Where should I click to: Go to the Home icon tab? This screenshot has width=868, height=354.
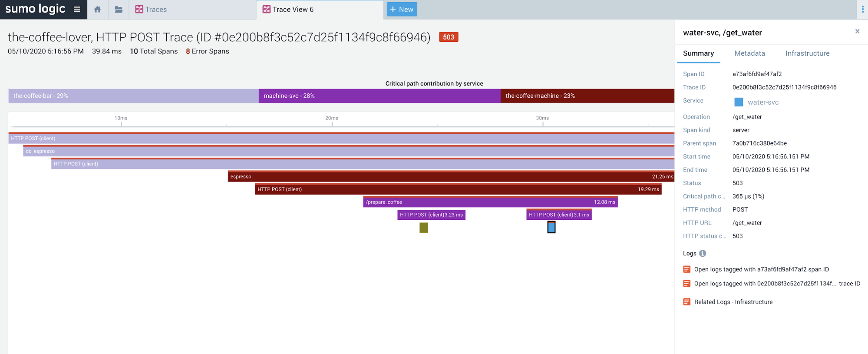98,10
